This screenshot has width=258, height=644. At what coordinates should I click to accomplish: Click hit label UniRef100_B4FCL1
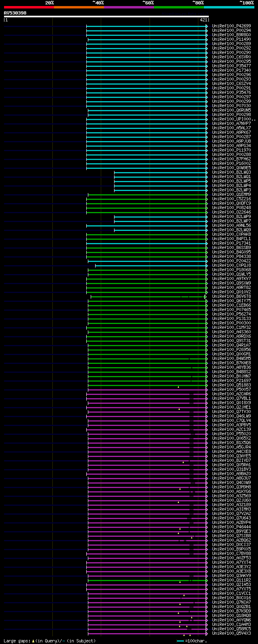point(231,239)
